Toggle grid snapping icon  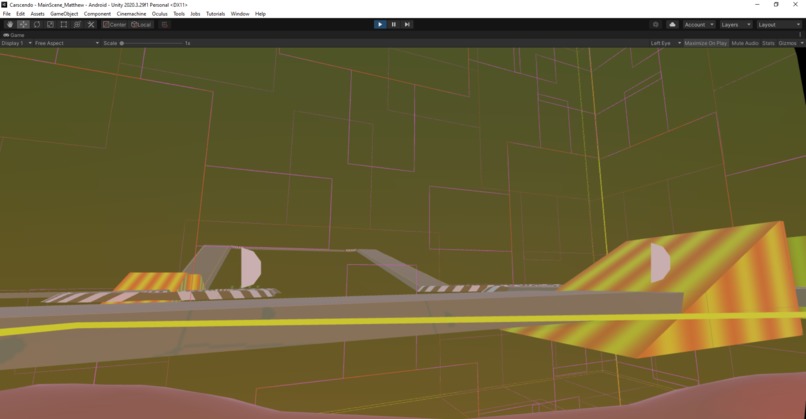pos(164,25)
